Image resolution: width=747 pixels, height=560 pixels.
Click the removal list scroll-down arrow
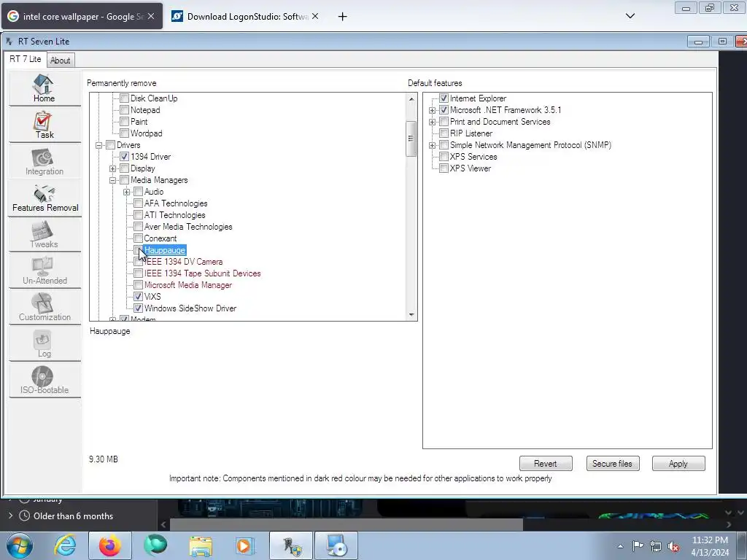411,314
